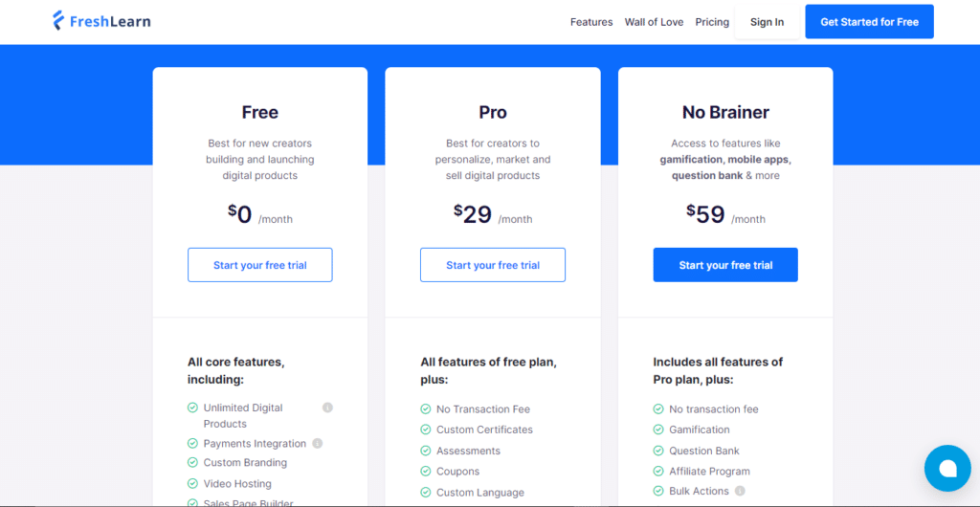The image size is (980, 507).
Task: Click info icon next to Bulk Actions
Action: pos(740,491)
